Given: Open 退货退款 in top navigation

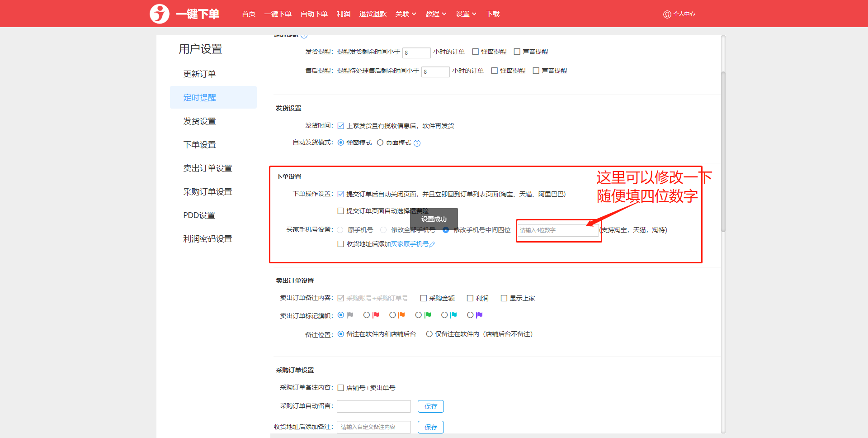Looking at the screenshot, I should [373, 14].
